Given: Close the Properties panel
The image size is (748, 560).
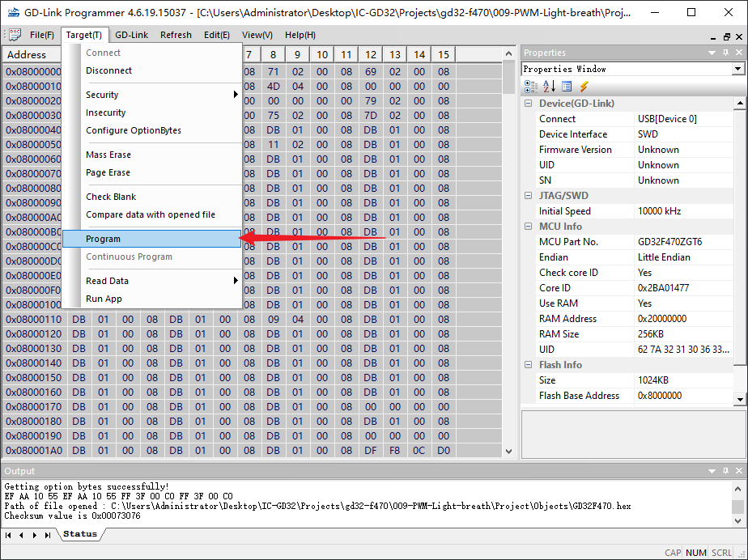Looking at the screenshot, I should pyautogui.click(x=739, y=53).
